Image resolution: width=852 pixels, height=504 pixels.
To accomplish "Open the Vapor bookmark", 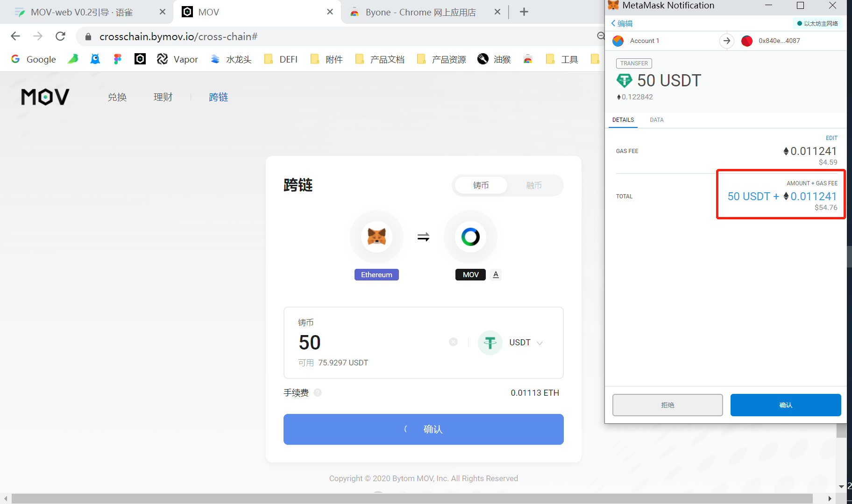I will coord(177,59).
